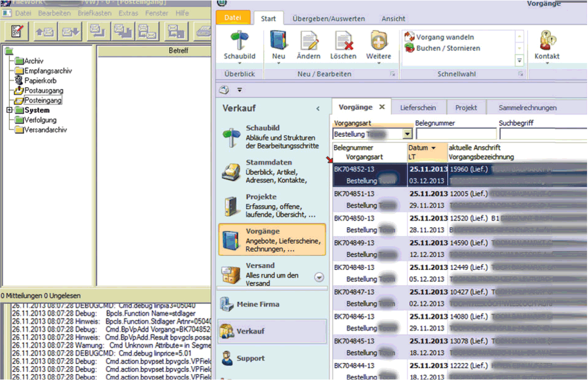Select the row BK704850-13
This screenshot has width=588, height=380.
(x=460, y=224)
